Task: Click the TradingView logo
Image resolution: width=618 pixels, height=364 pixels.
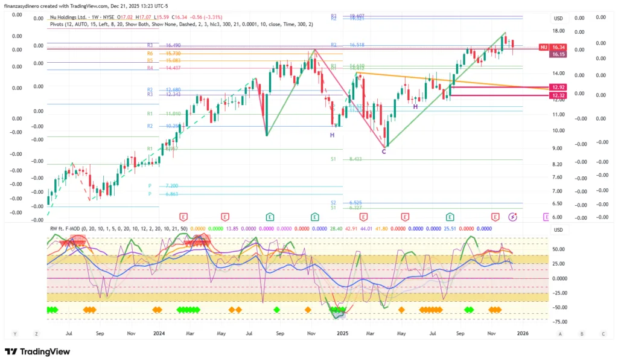Action: click(37, 352)
